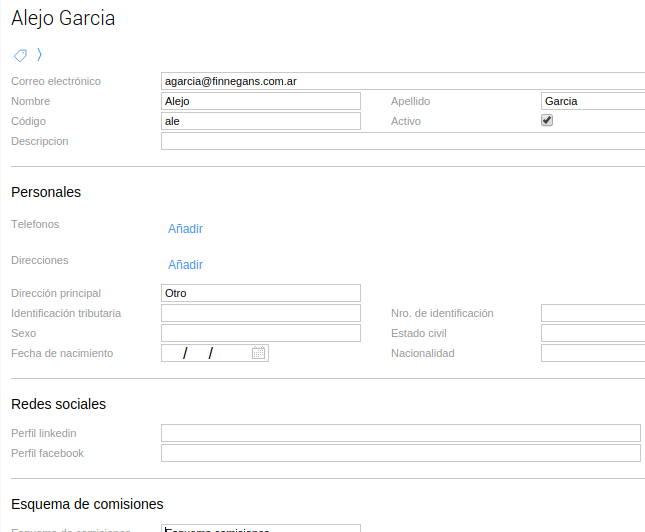645x532 pixels.
Task: Click the Esquema de comisiones section heading
Action: tap(87, 504)
